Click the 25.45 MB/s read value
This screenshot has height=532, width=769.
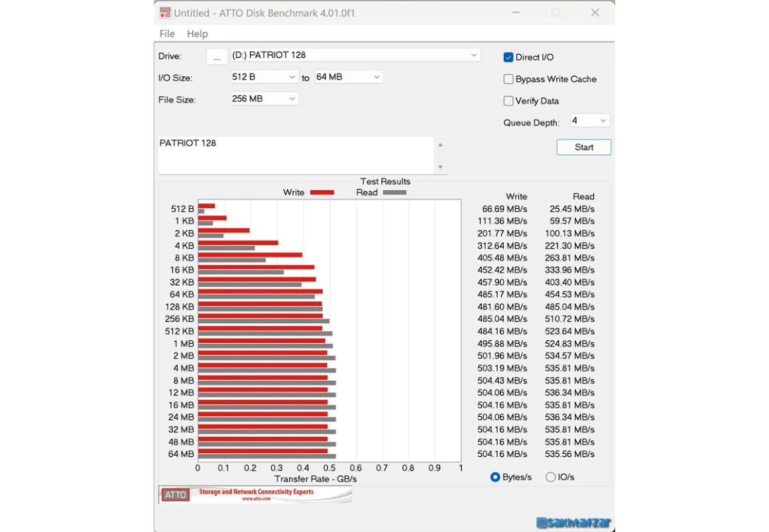coord(572,209)
